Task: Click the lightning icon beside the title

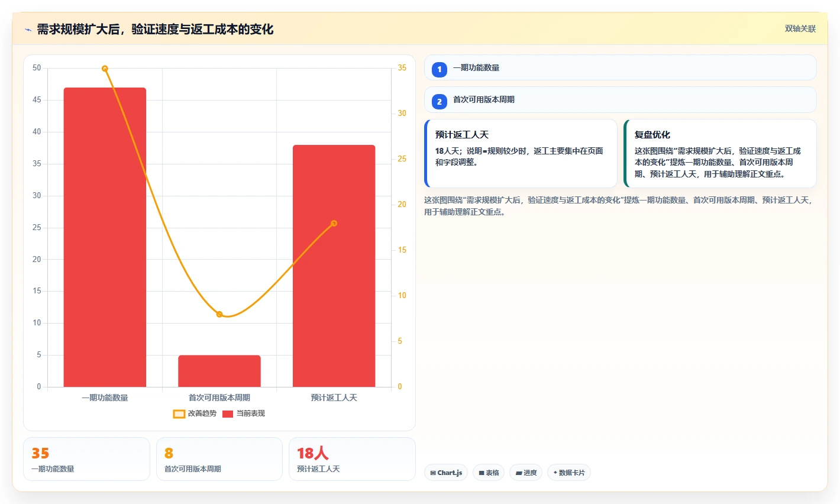Action: (28, 30)
